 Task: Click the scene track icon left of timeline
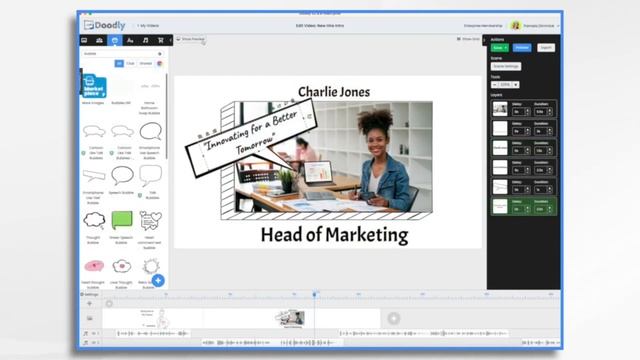click(90, 318)
